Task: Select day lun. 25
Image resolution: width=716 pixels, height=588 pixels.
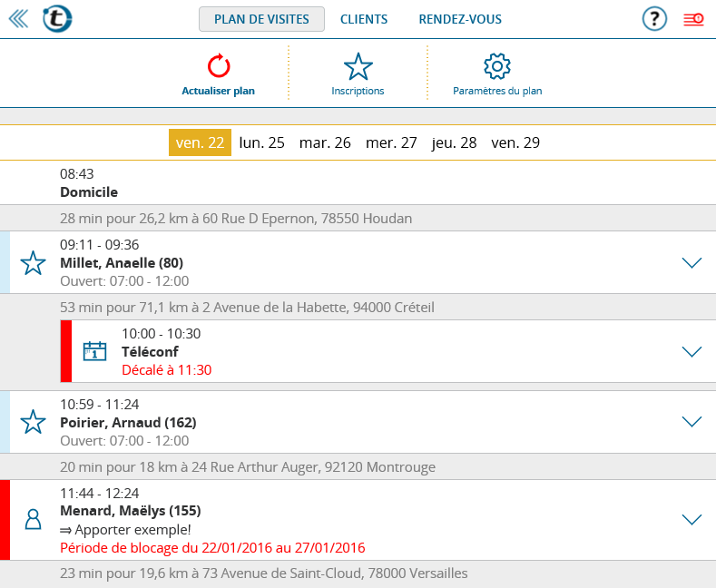Action: [262, 142]
